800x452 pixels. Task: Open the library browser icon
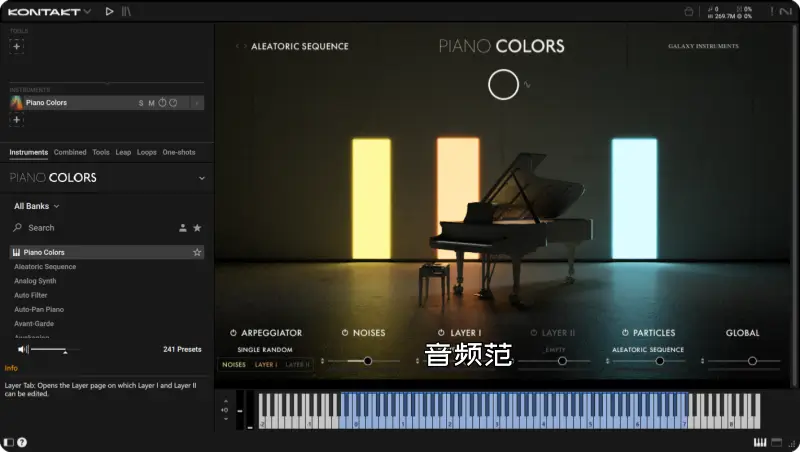point(126,11)
